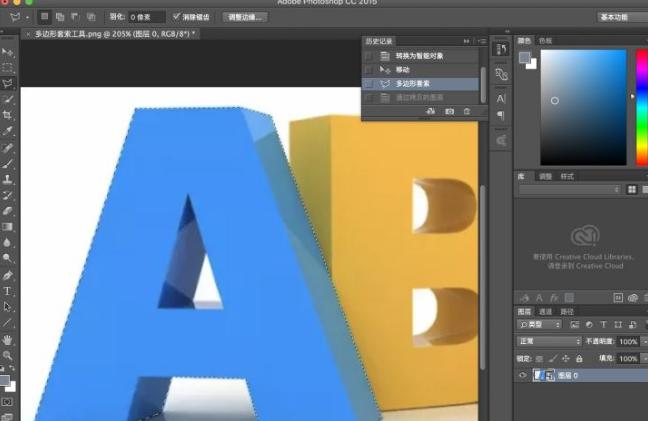This screenshot has width=648, height=421.
Task: Select the Polygonal Lasso tool in the toolbox
Action: pyautogui.click(x=7, y=83)
